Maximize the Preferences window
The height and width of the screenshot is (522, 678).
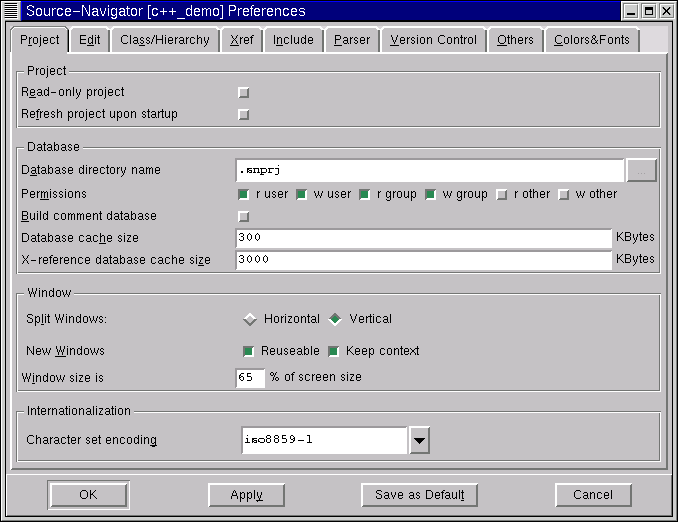(x=649, y=11)
